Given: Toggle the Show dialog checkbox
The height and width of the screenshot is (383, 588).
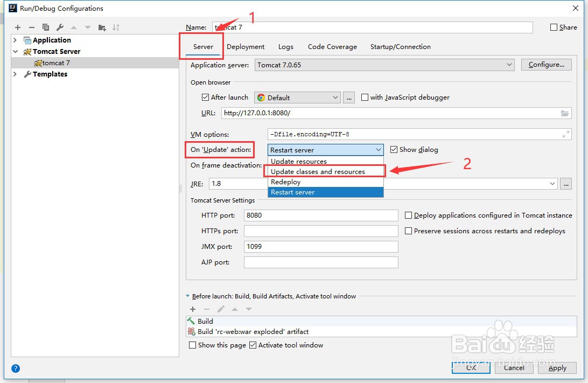Looking at the screenshot, I should point(394,150).
